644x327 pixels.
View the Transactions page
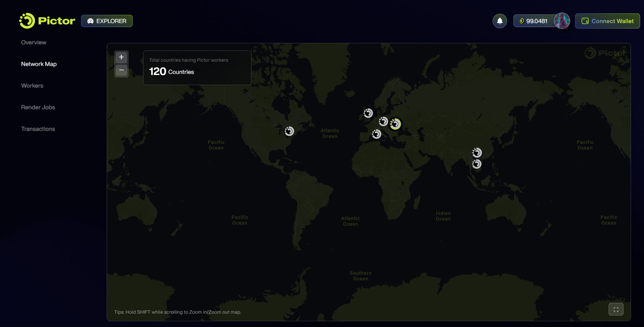[x=38, y=129]
